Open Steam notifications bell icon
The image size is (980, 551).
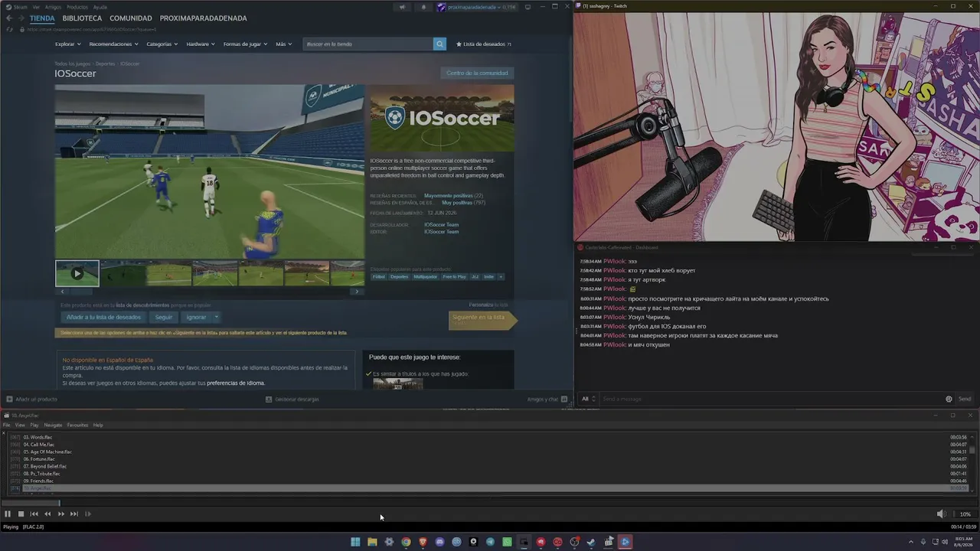(x=423, y=7)
